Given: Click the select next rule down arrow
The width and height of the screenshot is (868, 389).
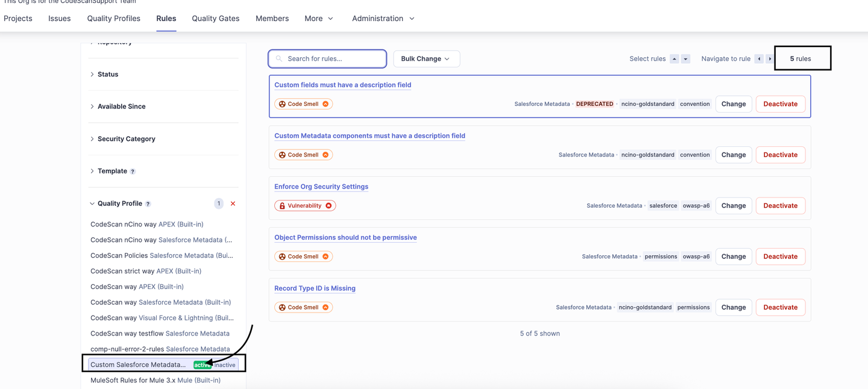Looking at the screenshot, I should point(685,59).
